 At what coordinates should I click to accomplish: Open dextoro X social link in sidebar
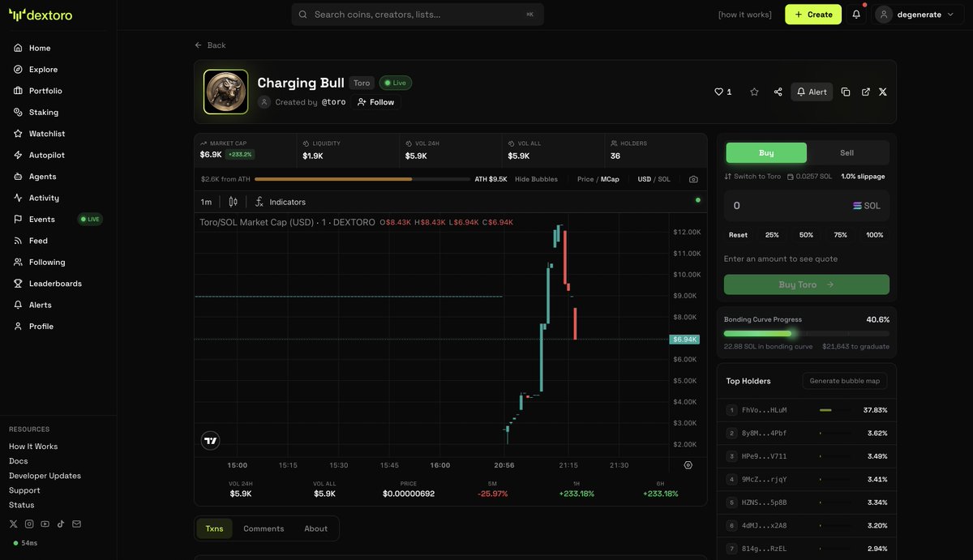tap(13, 524)
